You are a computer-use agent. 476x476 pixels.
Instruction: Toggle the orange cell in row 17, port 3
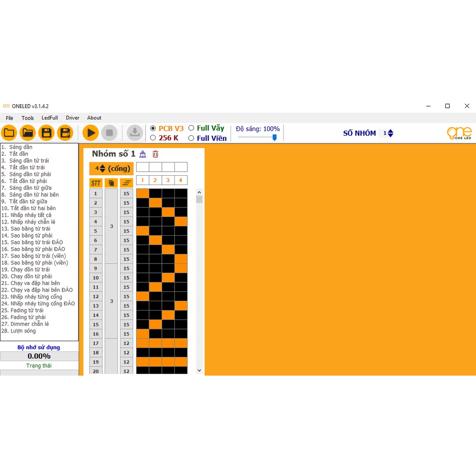coord(168,343)
